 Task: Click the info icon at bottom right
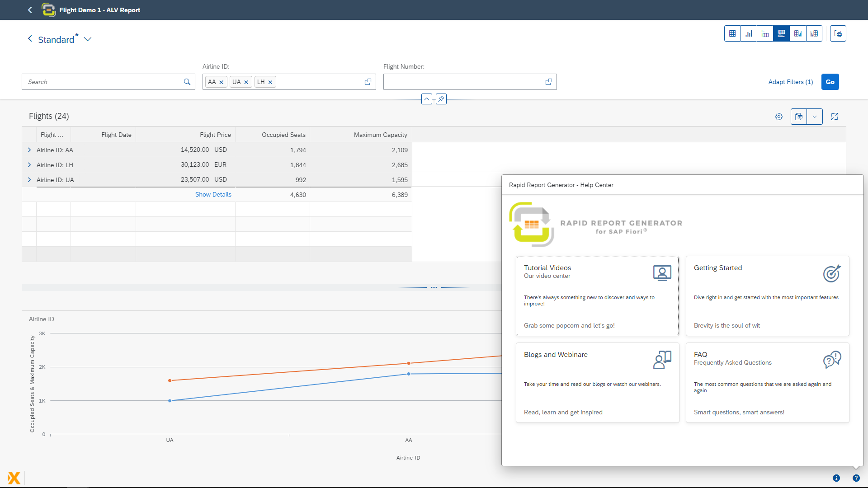point(836,478)
